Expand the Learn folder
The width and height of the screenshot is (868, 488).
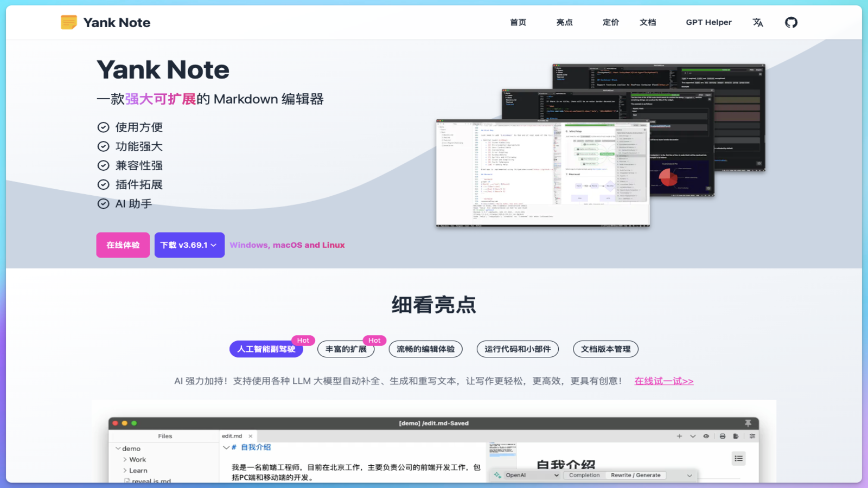pos(125,471)
